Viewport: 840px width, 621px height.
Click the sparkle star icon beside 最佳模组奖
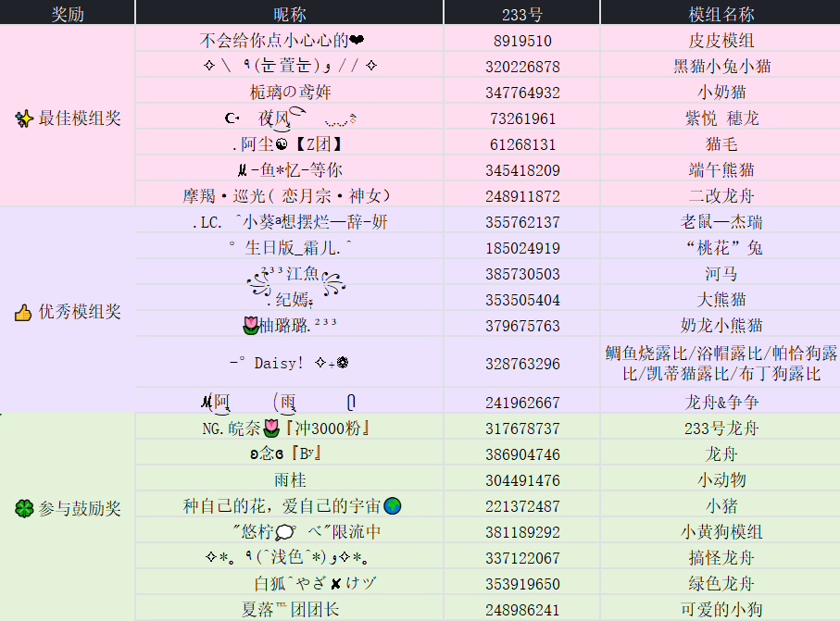pos(25,118)
